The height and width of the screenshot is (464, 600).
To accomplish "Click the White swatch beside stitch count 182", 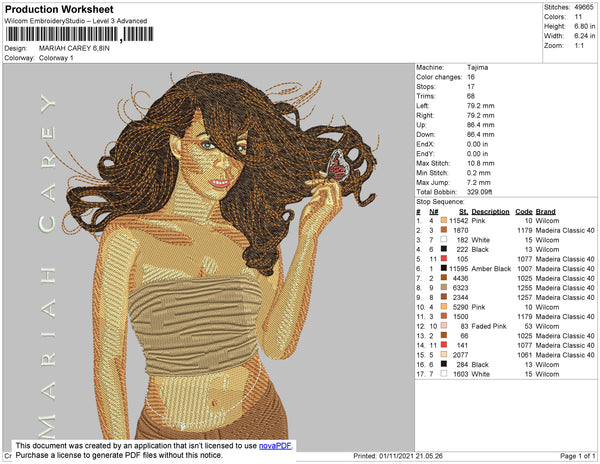I will [x=444, y=240].
